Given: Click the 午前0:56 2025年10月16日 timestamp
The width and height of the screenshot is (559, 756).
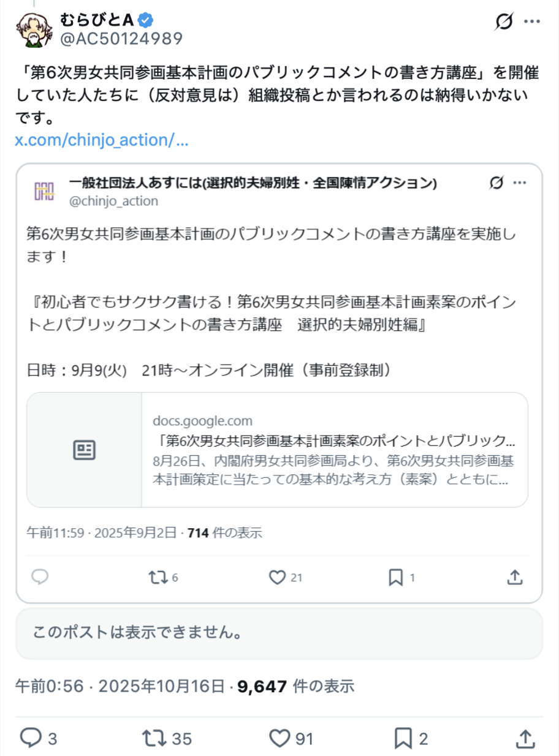Looking at the screenshot, I should 120,686.
